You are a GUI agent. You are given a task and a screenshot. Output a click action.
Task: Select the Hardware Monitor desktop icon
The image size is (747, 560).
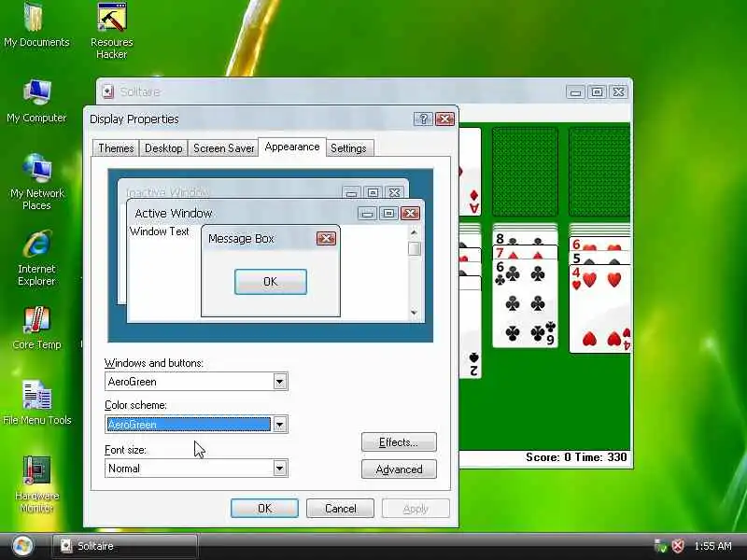click(36, 483)
